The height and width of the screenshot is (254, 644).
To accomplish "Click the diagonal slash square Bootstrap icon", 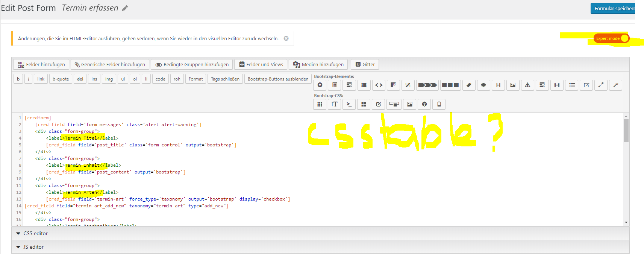I will [408, 85].
